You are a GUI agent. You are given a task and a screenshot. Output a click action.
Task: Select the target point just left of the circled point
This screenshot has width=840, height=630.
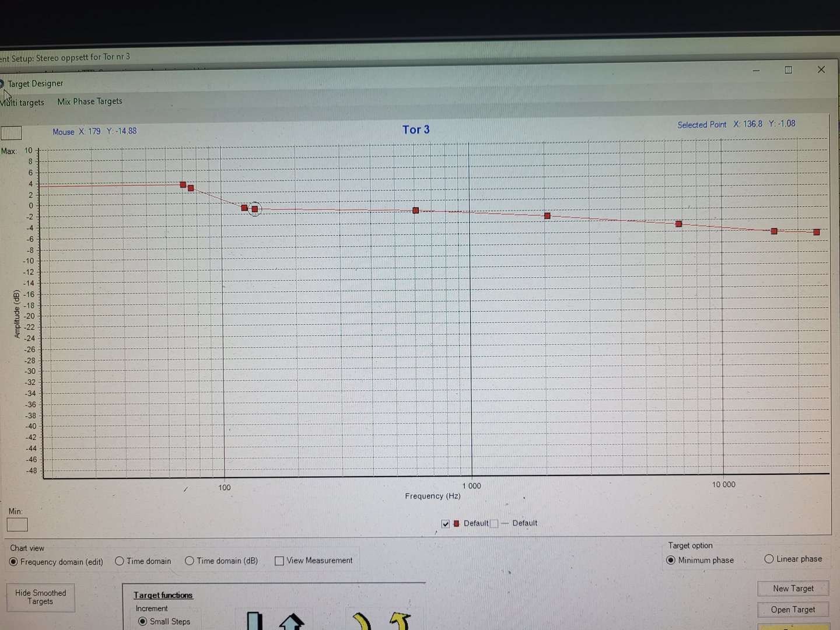coord(244,208)
